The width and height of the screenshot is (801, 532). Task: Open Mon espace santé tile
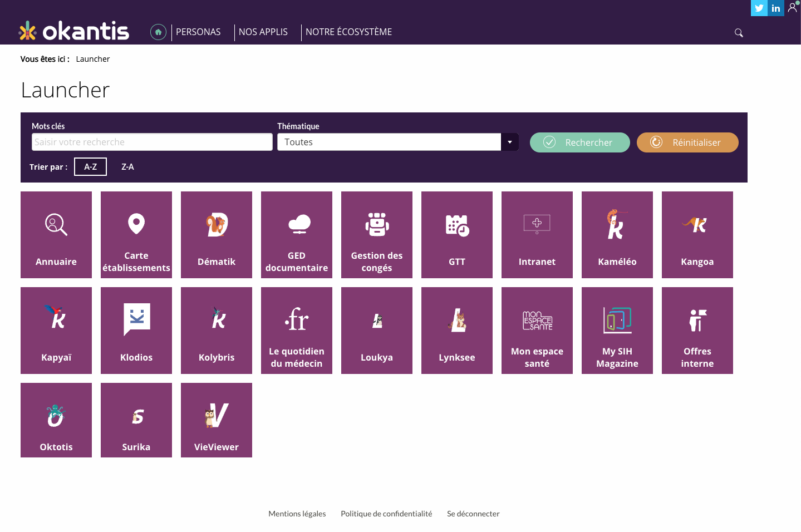tap(537, 331)
